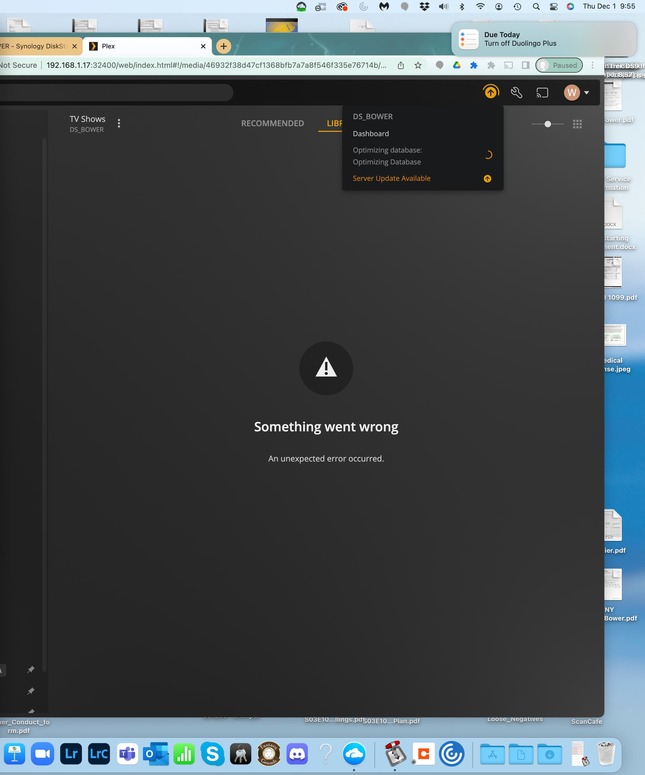Open the TV Shows library title
This screenshot has height=775, width=645.
[x=87, y=119]
